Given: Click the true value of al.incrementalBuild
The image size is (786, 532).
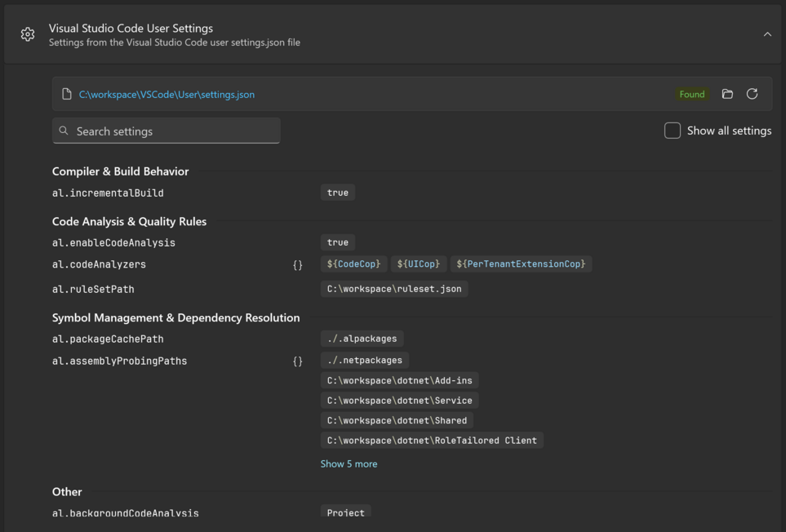Looking at the screenshot, I should click(338, 193).
